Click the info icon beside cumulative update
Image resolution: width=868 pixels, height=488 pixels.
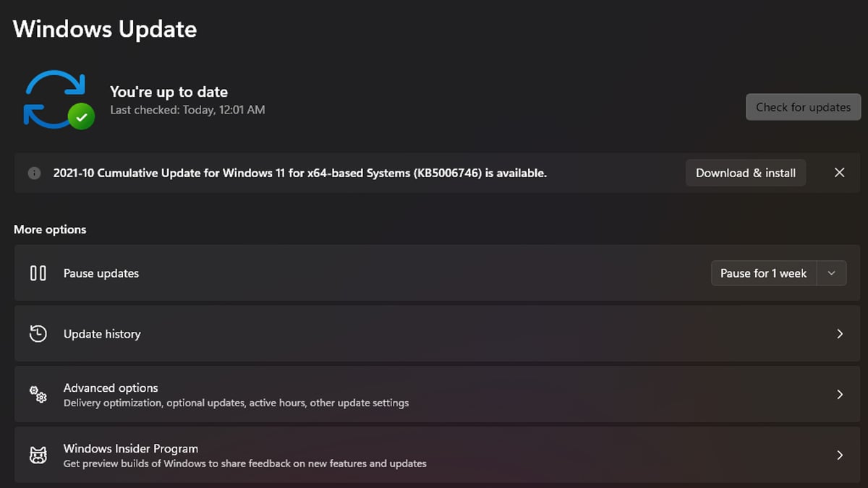tap(34, 173)
